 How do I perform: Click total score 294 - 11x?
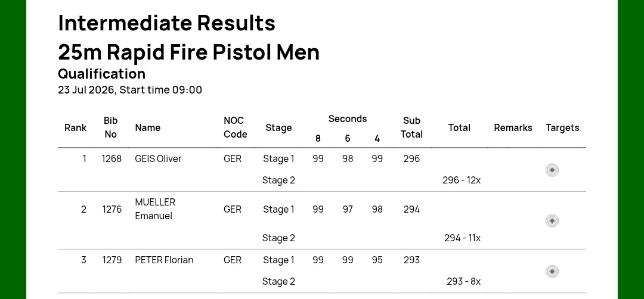(x=463, y=238)
